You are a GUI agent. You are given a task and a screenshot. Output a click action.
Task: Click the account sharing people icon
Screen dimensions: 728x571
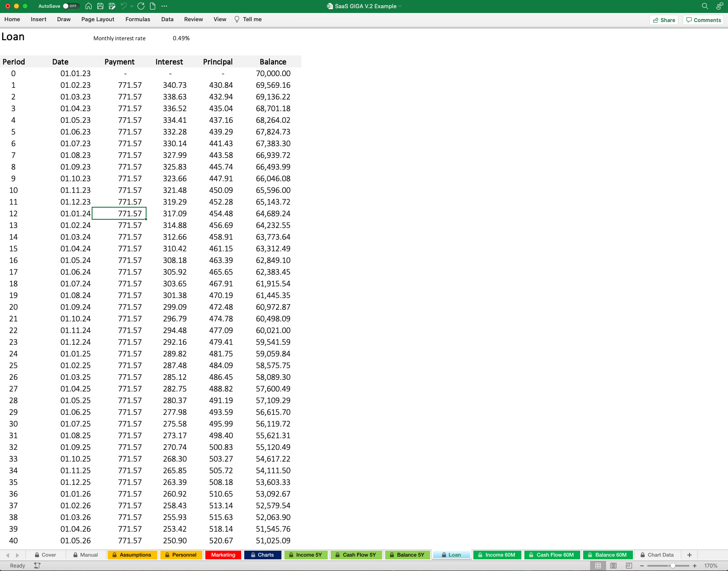[x=719, y=6]
